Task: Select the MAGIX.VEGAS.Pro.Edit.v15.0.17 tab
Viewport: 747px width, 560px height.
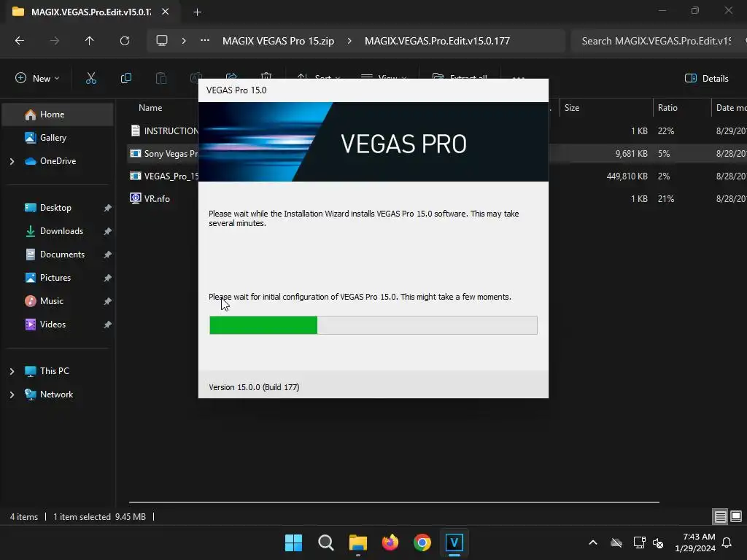Action: click(90, 12)
